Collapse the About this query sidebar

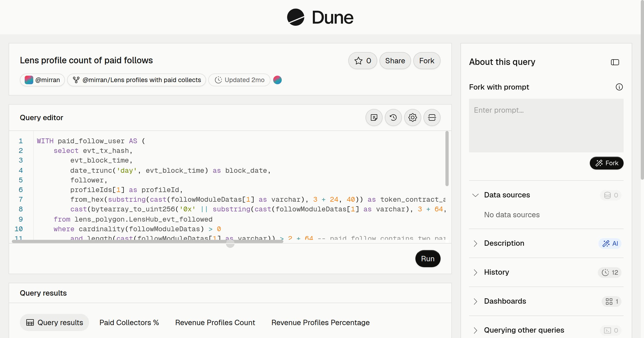click(x=615, y=62)
